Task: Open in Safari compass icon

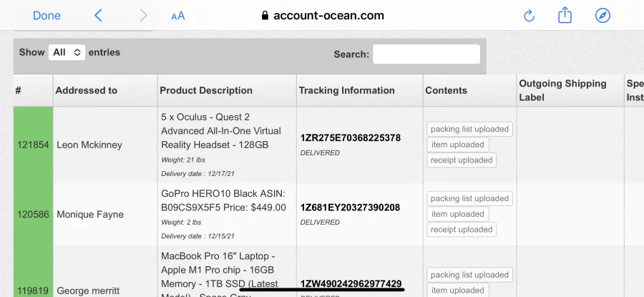Action: (x=602, y=16)
